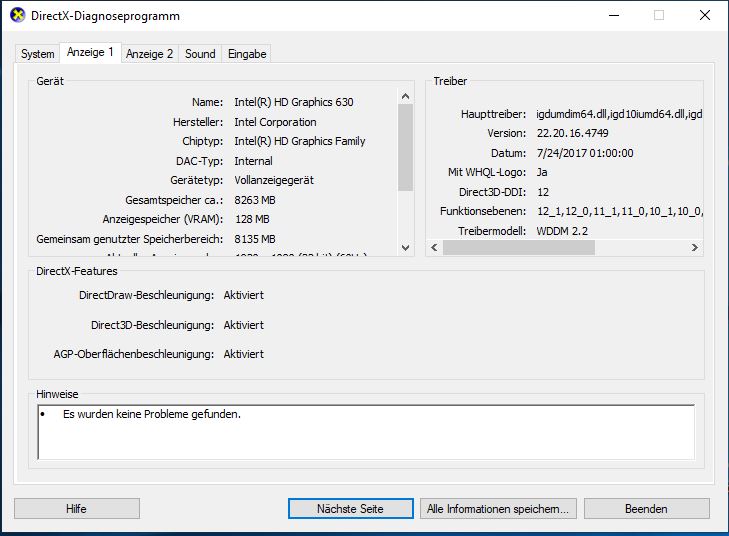Click the 'DirectX-Features' group label
The image size is (729, 536).
tap(77, 271)
